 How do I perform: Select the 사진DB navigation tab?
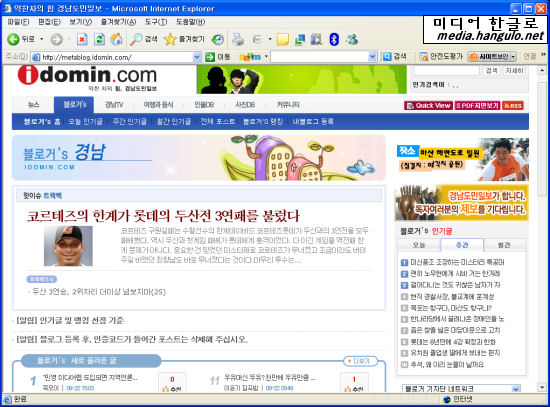(245, 105)
